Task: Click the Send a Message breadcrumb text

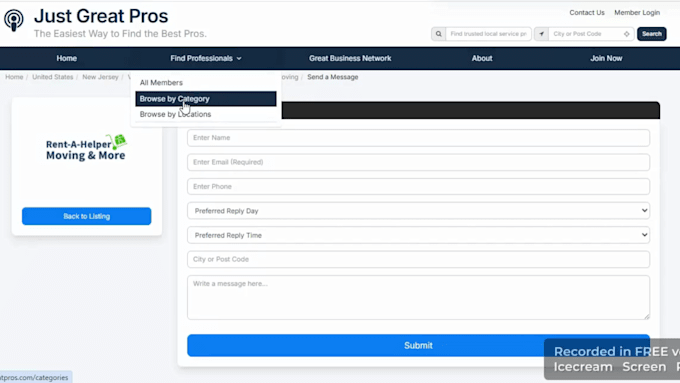Action: point(333,77)
